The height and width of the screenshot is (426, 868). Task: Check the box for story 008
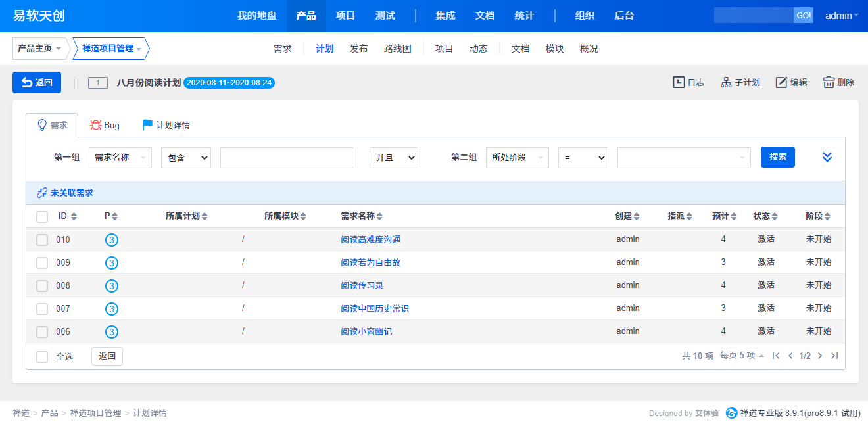point(42,286)
